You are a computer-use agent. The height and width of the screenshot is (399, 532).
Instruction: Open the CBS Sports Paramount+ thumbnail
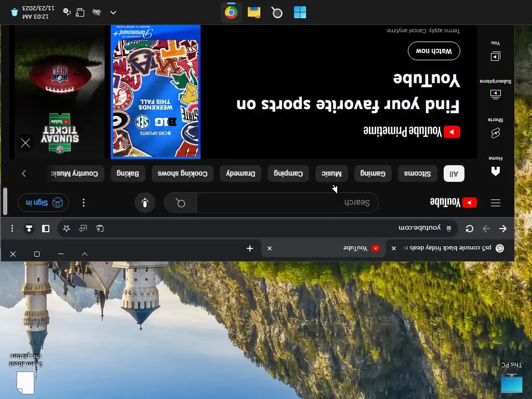point(155,91)
